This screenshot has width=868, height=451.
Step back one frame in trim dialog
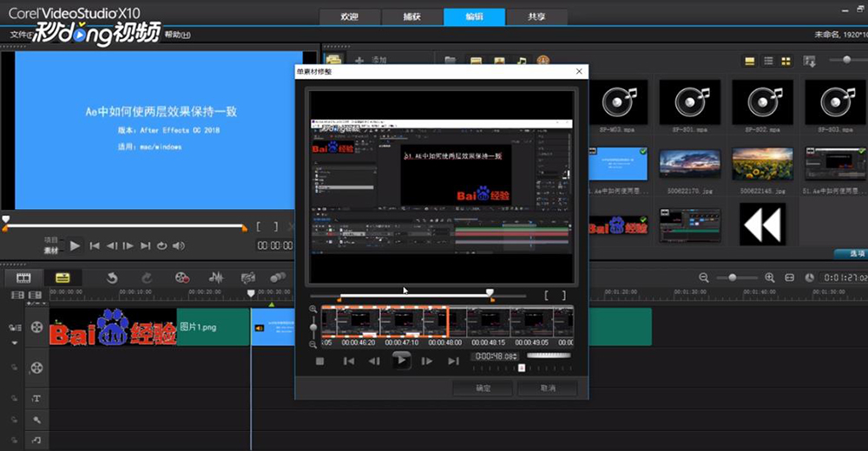374,362
